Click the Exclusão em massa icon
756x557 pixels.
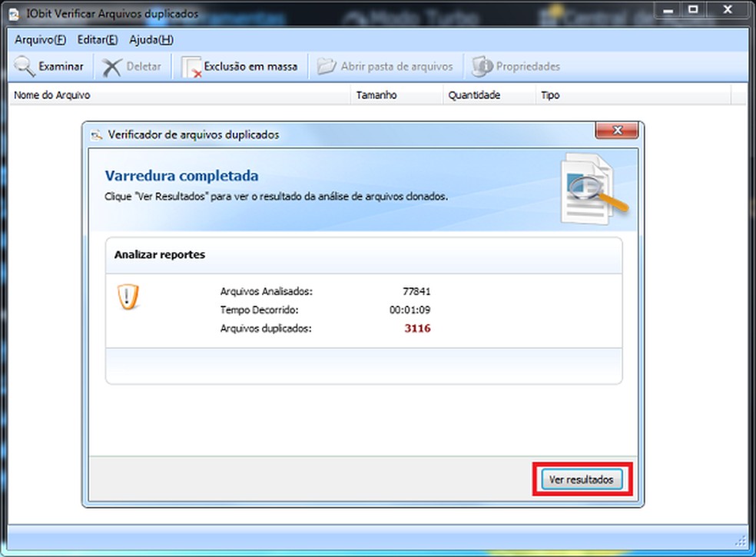[x=191, y=67]
